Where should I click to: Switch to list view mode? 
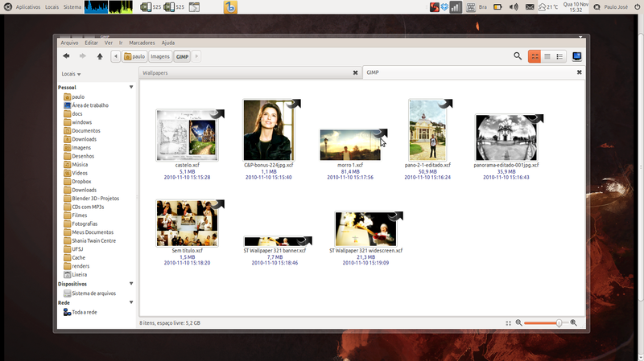[547, 56]
